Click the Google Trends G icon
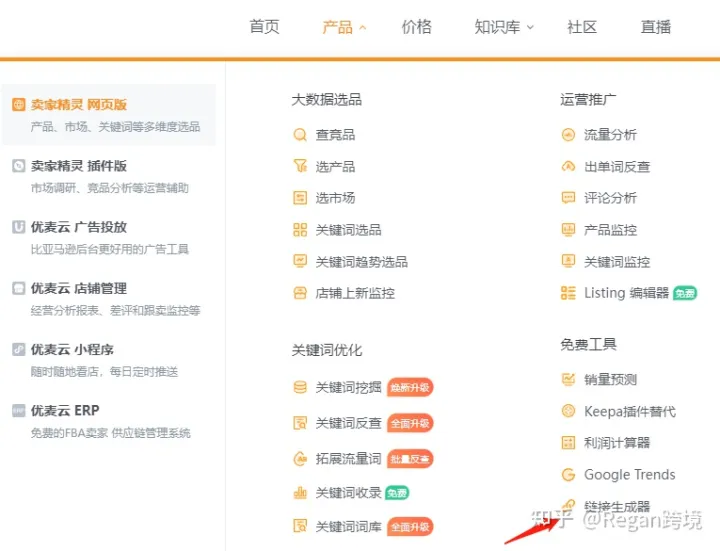Screen dimensions: 720x551 pos(568,474)
